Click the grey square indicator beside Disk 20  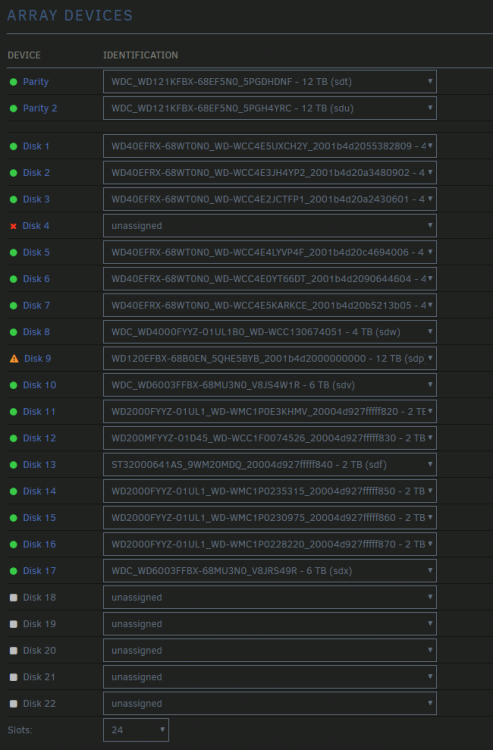pyautogui.click(x=13, y=651)
